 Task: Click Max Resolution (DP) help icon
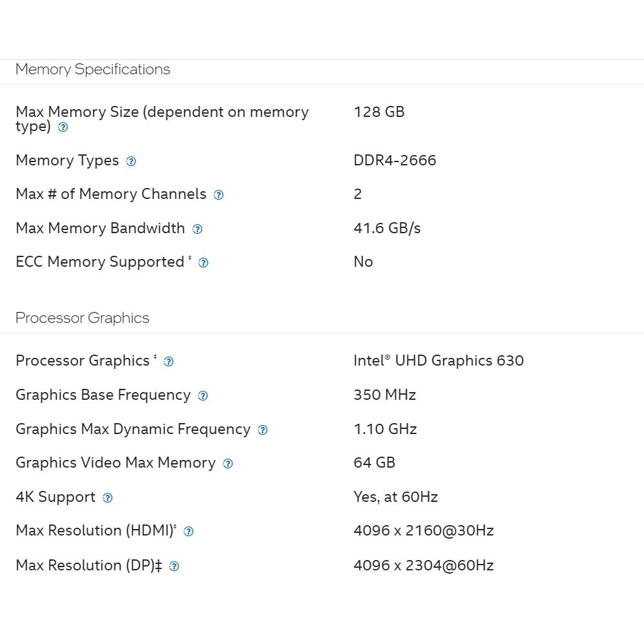(x=174, y=566)
